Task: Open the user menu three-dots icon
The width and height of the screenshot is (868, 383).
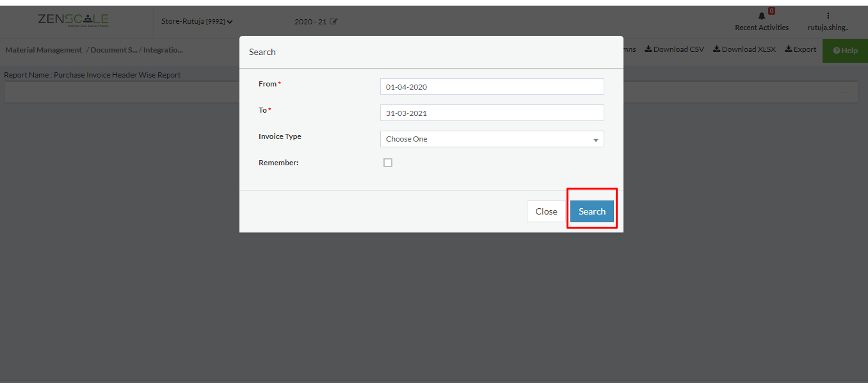Action: point(828,15)
